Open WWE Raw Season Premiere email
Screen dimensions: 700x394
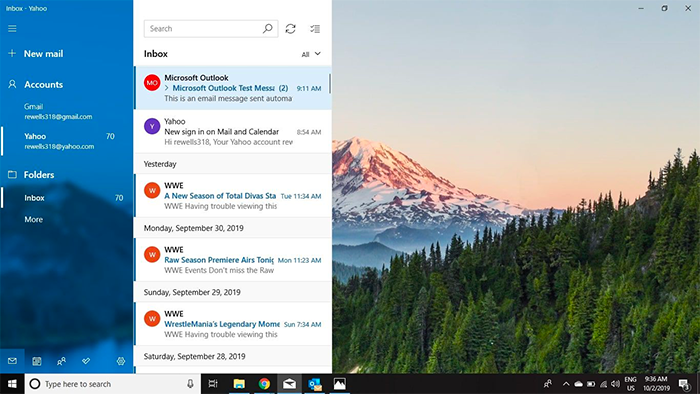pyautogui.click(x=233, y=260)
